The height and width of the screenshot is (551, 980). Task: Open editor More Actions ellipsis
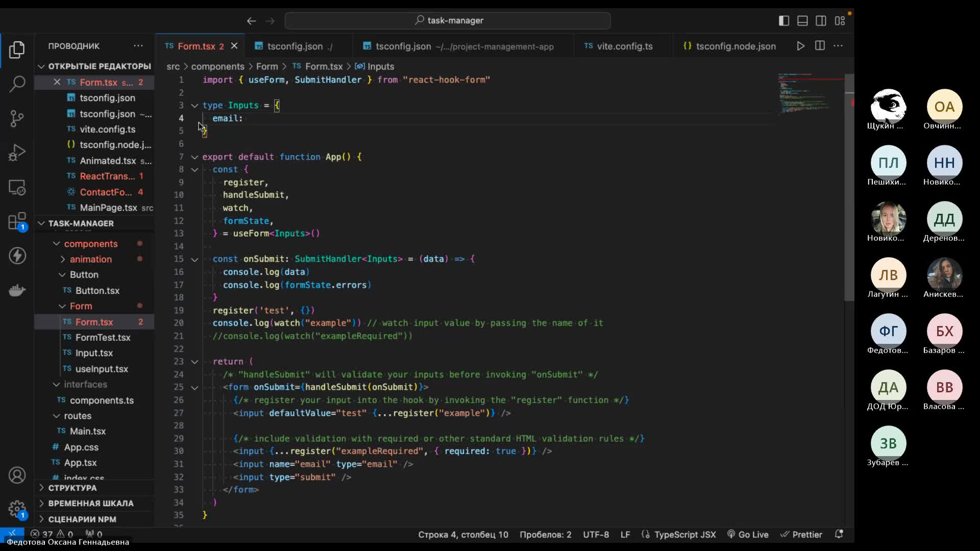click(838, 46)
